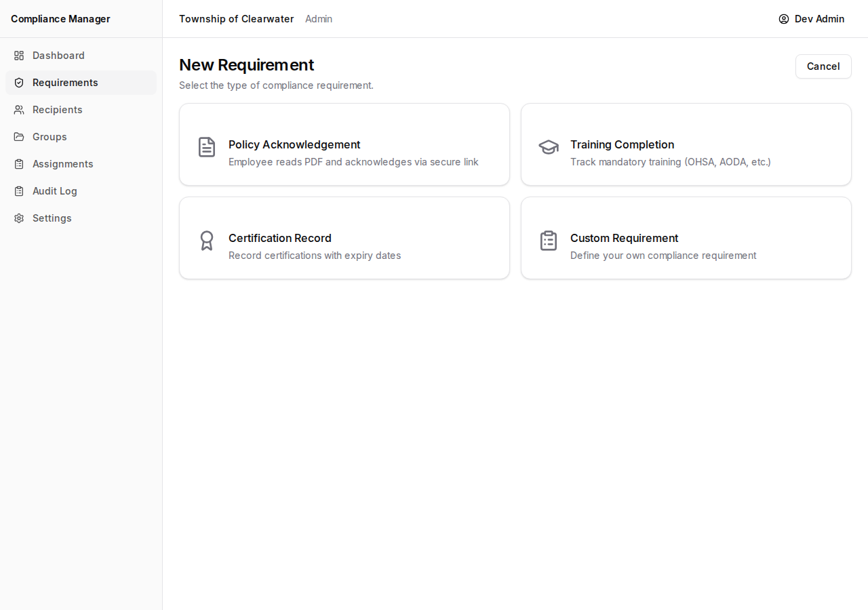Click the Training Completion graduation cap icon
This screenshot has width=868, height=610.
click(x=549, y=147)
